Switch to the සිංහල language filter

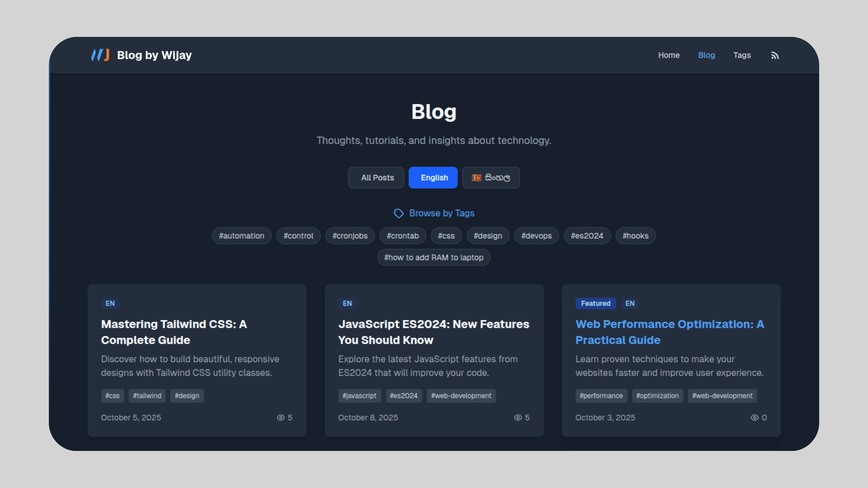pos(491,178)
